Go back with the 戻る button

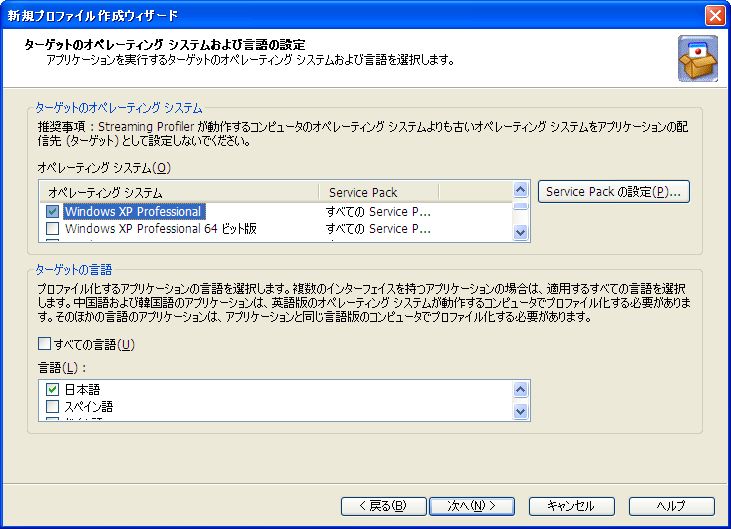pyautogui.click(x=383, y=506)
